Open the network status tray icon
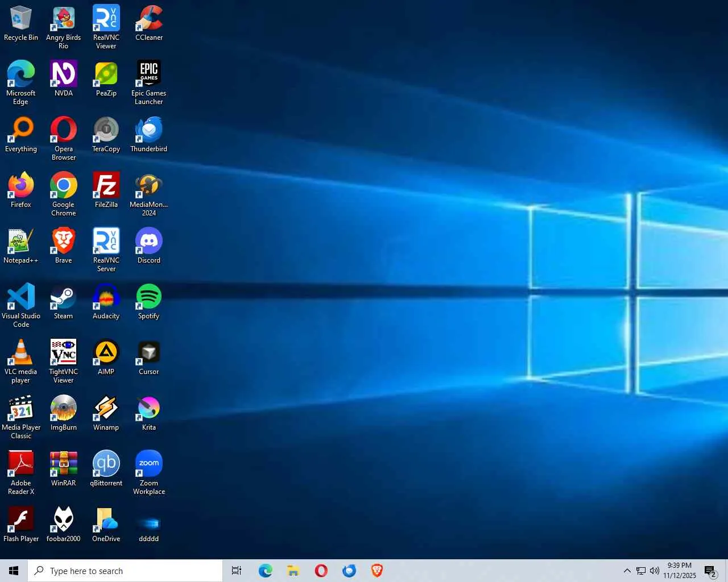 tap(641, 571)
